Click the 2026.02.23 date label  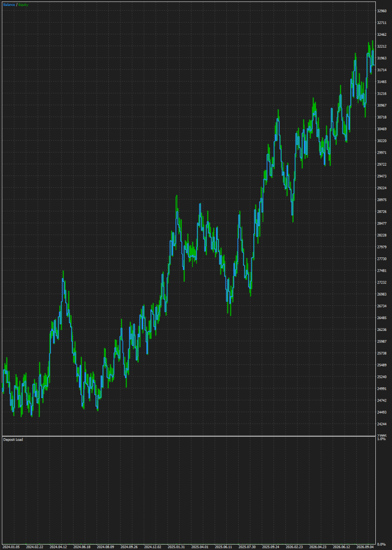(294, 547)
